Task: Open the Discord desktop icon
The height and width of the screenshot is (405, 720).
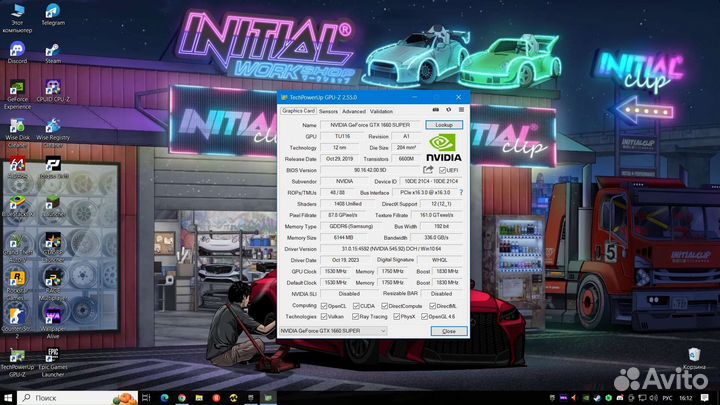Action: pyautogui.click(x=17, y=52)
